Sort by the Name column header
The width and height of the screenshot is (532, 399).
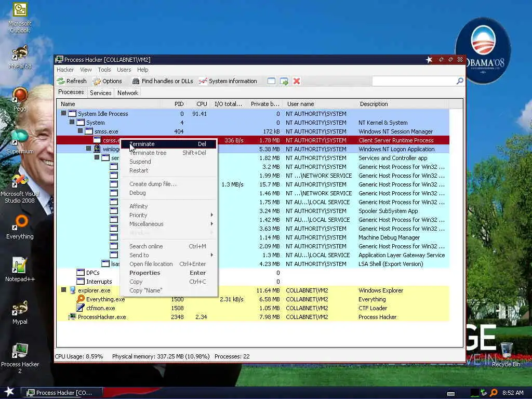pos(109,104)
